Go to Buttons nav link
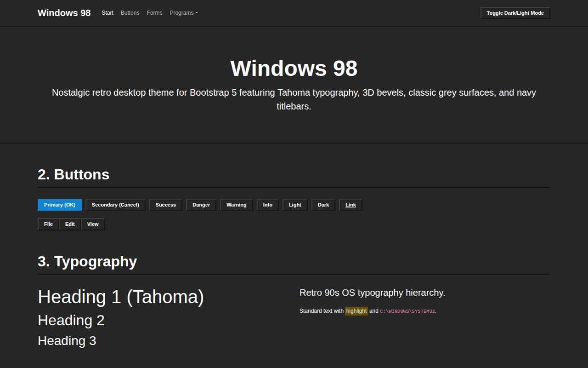This screenshot has height=368, width=588. (130, 13)
